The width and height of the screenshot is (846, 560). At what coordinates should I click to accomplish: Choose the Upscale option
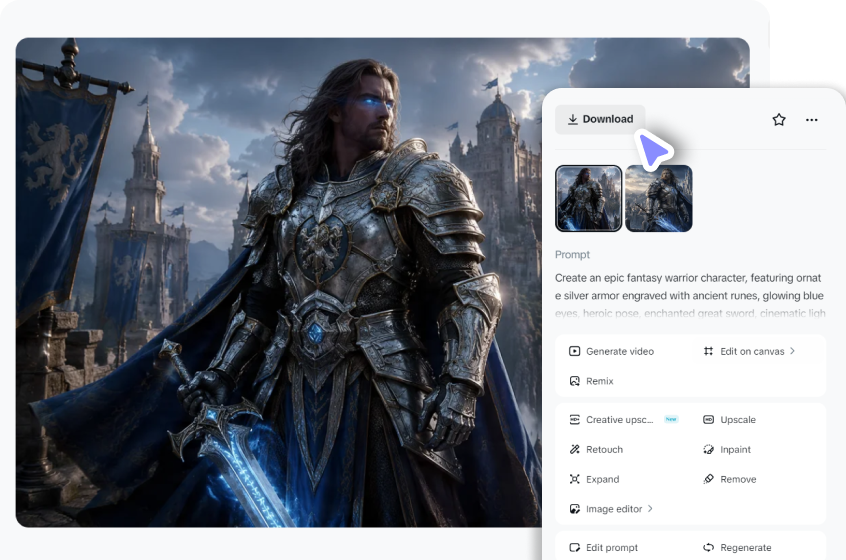pyautogui.click(x=729, y=420)
